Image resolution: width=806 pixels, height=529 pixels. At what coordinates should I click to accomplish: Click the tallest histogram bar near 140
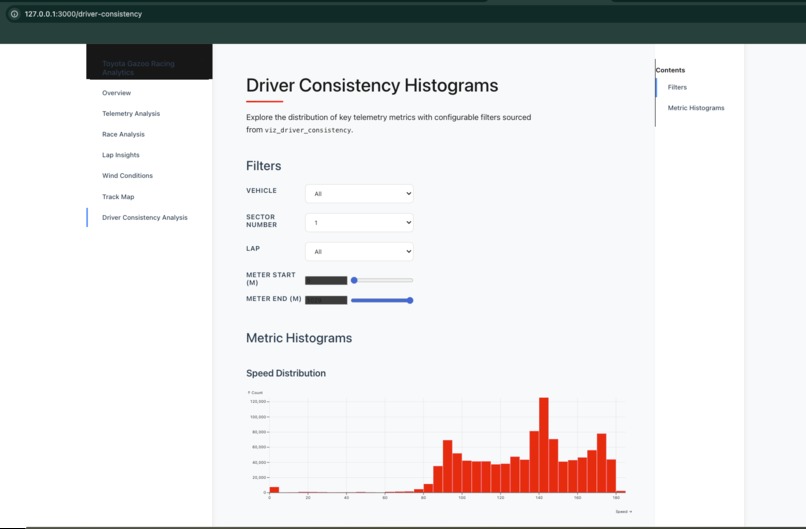click(543, 445)
